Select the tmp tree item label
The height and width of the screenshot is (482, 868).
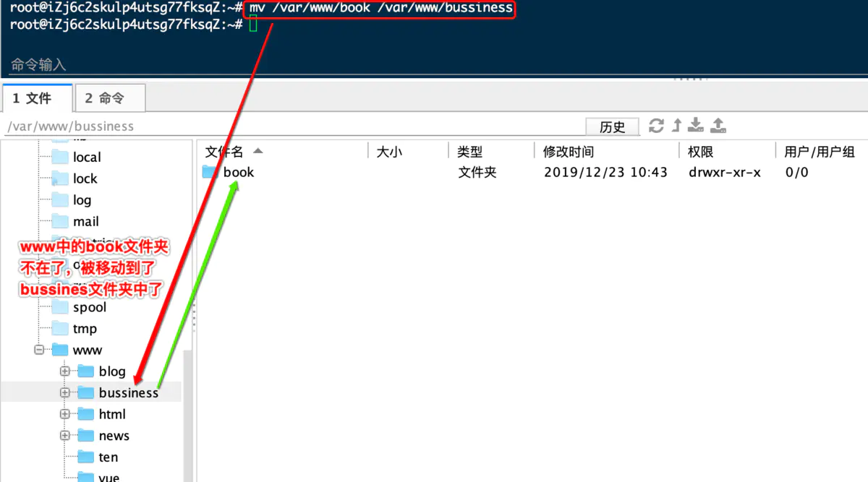point(85,329)
